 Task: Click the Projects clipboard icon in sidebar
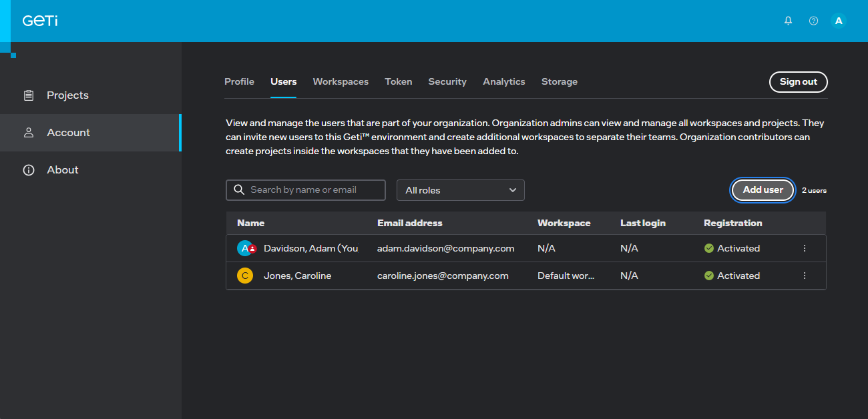point(29,95)
